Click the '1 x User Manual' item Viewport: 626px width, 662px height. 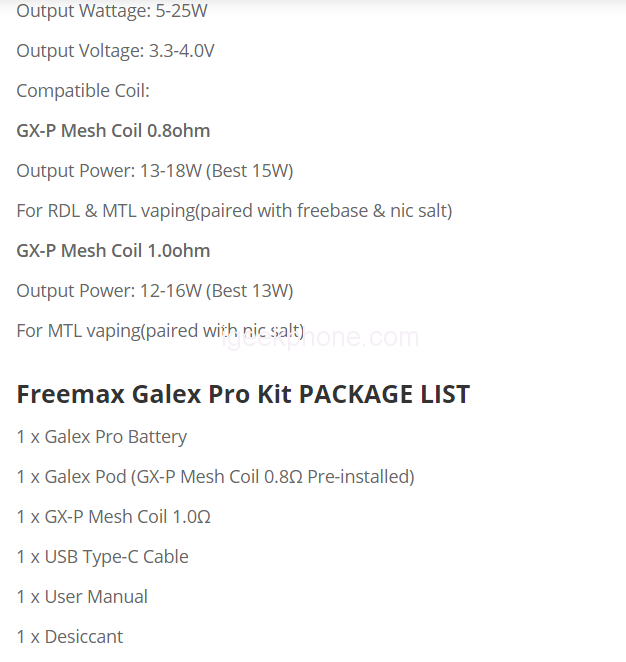tap(82, 597)
